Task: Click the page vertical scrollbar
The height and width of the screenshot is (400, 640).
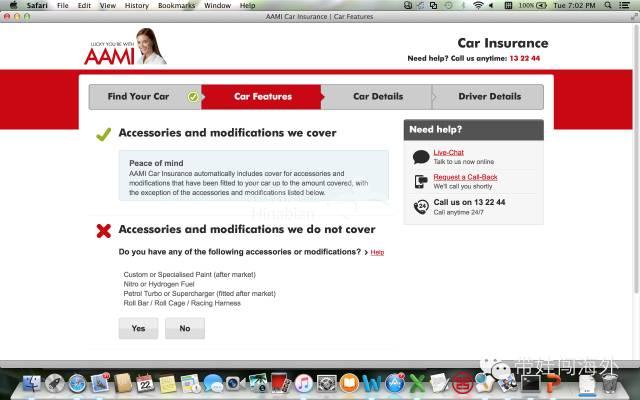Action: click(x=636, y=159)
